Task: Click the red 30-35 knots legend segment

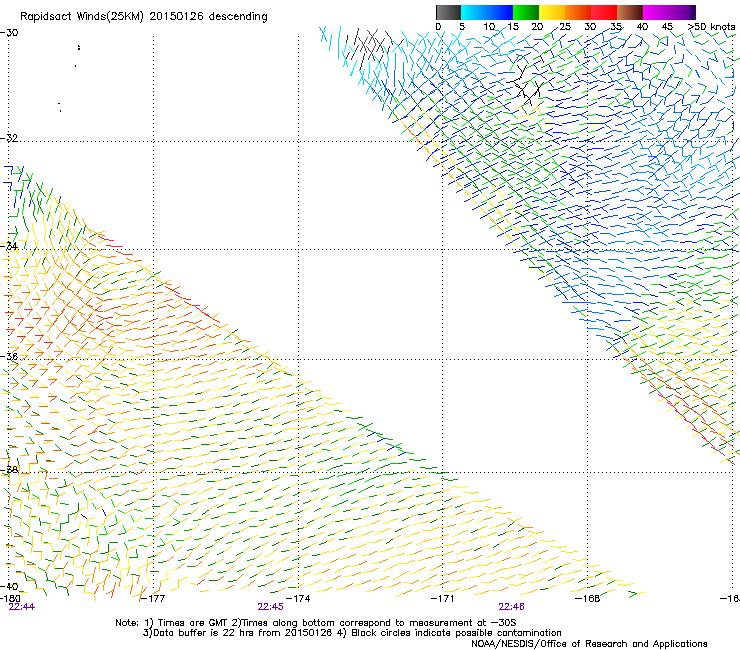Action: (x=604, y=12)
